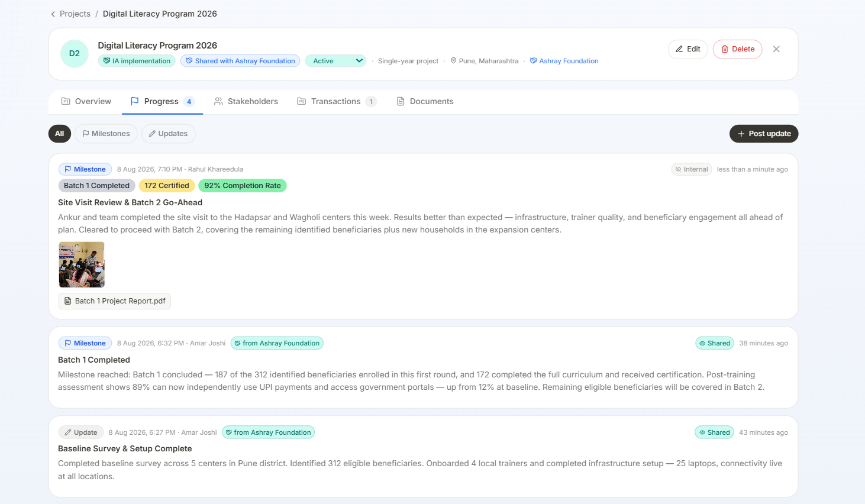
Task: Click the Shared with Ashray Foundation badge
Action: (x=240, y=61)
